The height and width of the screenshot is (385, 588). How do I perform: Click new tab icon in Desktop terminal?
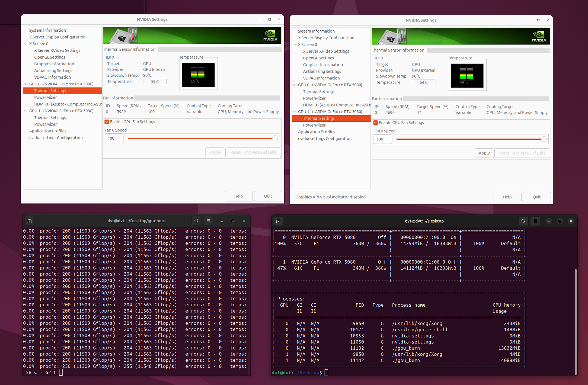[278, 221]
